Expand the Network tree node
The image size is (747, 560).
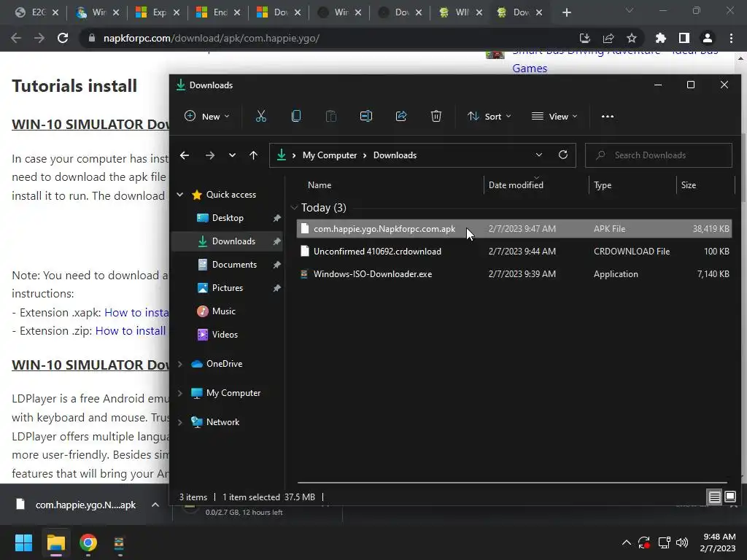tap(180, 422)
